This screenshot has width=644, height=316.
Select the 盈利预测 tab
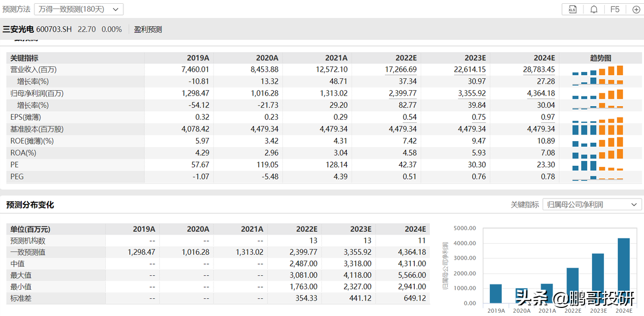pyautogui.click(x=148, y=30)
